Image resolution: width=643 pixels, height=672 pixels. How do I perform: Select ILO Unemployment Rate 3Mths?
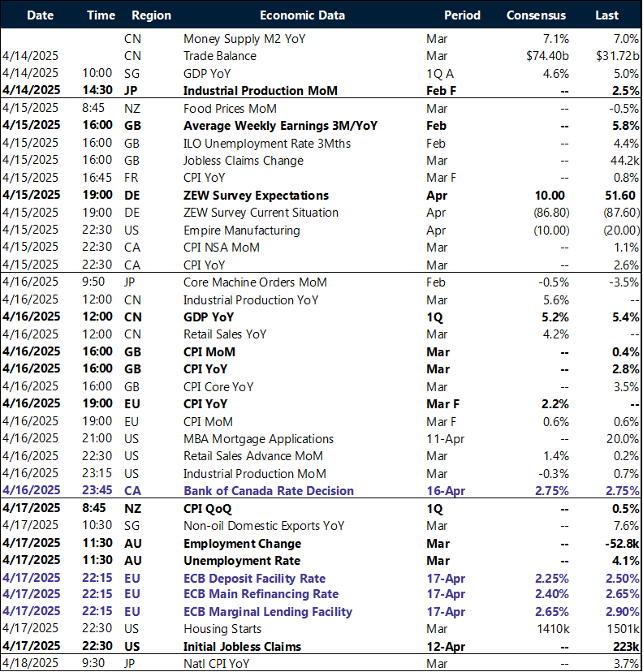(x=267, y=144)
